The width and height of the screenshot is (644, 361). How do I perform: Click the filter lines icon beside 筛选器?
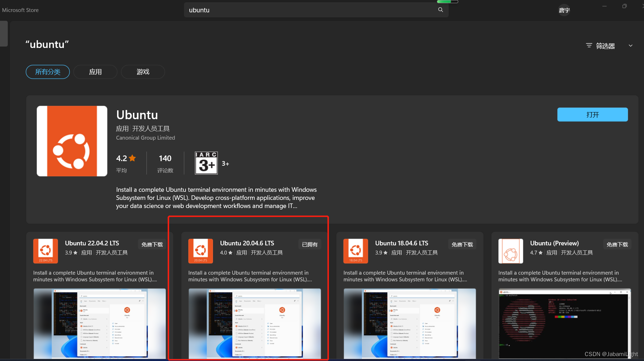[x=589, y=45]
